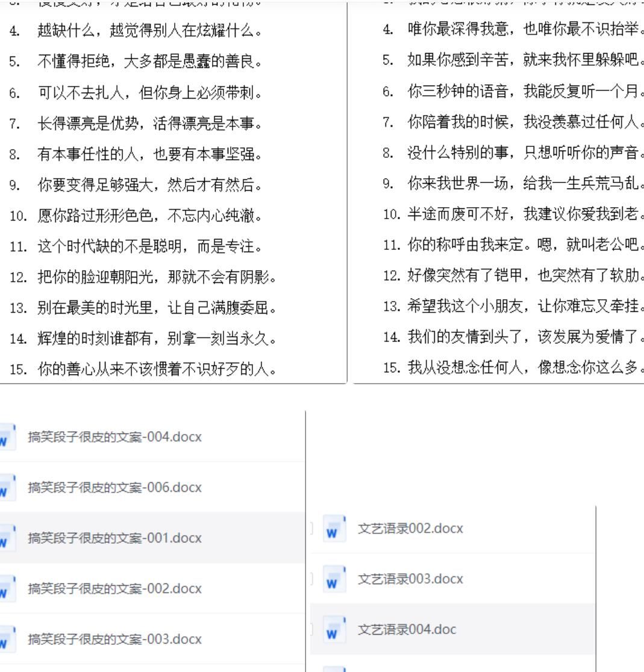This screenshot has height=672, width=644.
Task: Click line 愿你路过形形色色,不忘内心纯澈
Action: tap(150, 216)
